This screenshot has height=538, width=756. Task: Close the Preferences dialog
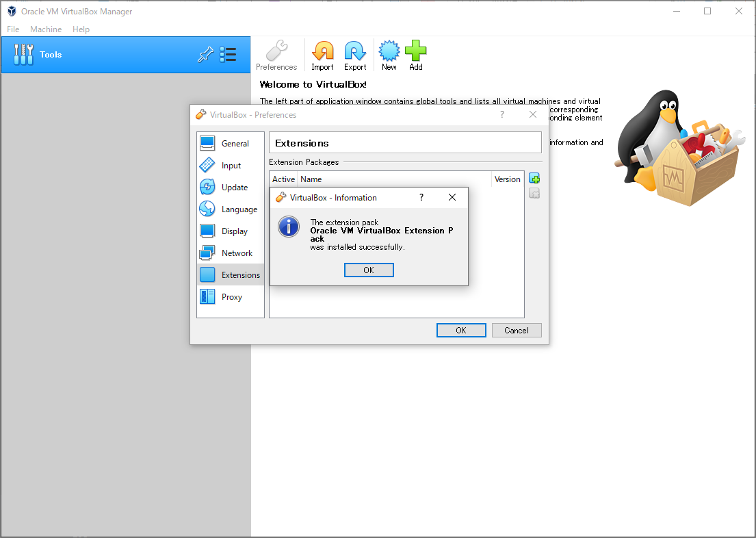pos(533,114)
